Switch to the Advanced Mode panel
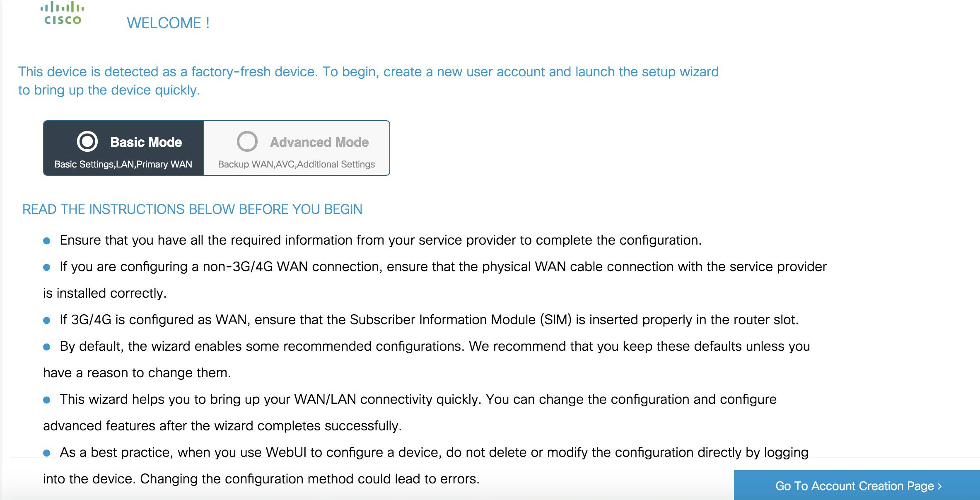Screen dimensions: 980x500 [296, 148]
